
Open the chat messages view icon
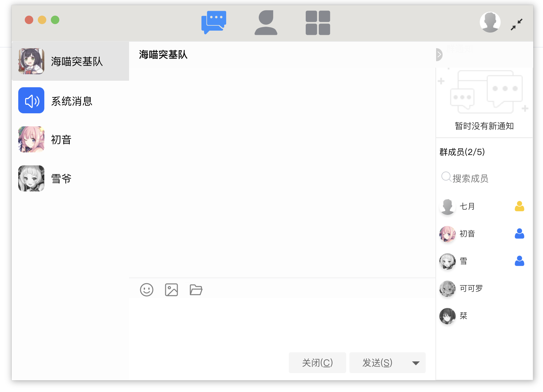[214, 22]
